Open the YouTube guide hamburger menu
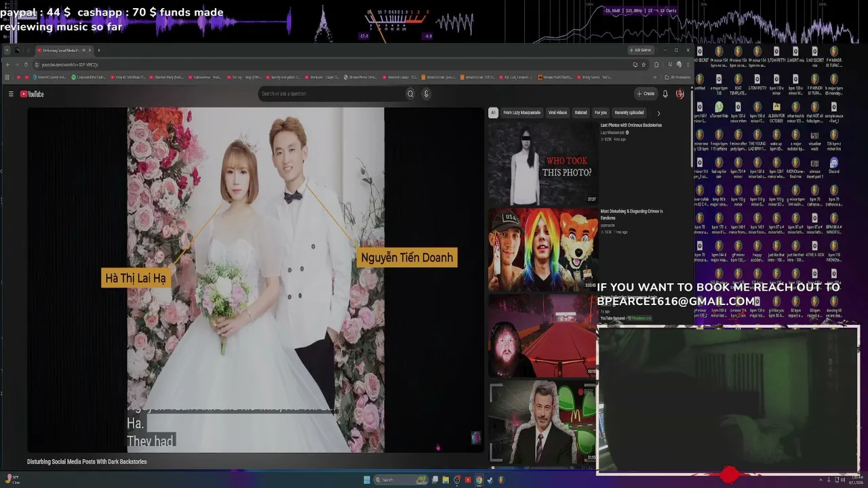Image resolution: width=868 pixels, height=488 pixels. coord(11,94)
